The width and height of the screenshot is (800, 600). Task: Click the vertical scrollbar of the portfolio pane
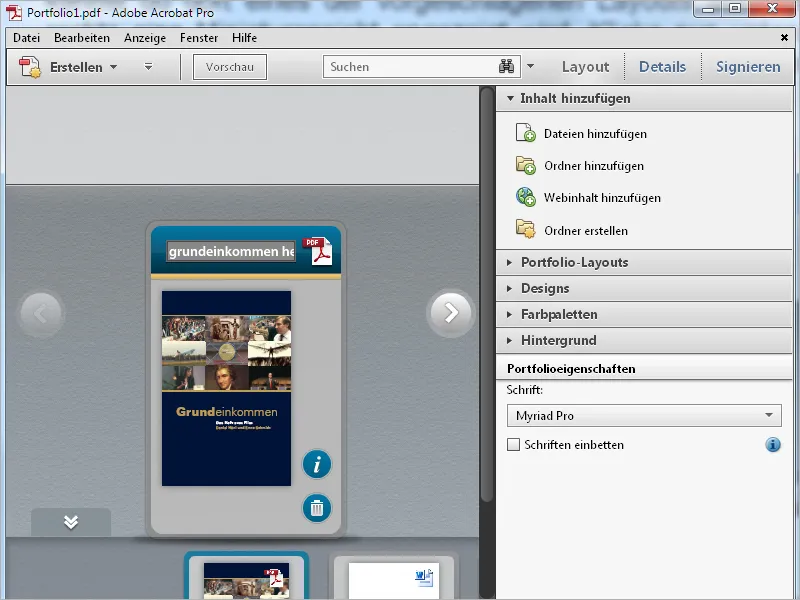(487, 296)
